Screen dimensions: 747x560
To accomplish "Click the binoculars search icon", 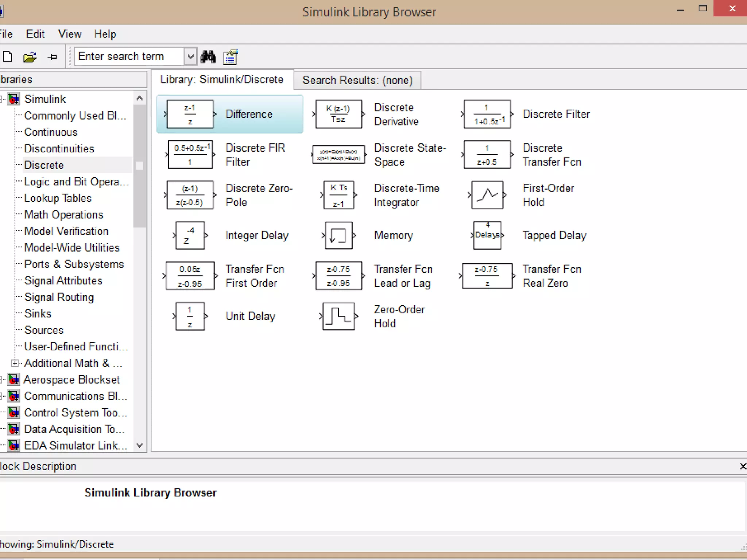I will (x=208, y=57).
